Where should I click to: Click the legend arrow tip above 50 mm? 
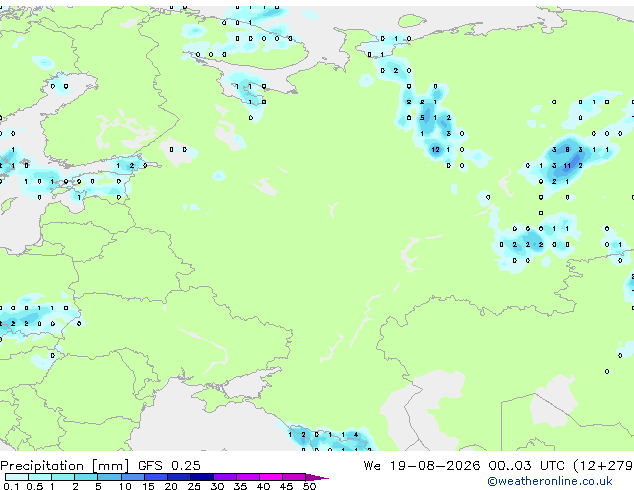[317, 477]
